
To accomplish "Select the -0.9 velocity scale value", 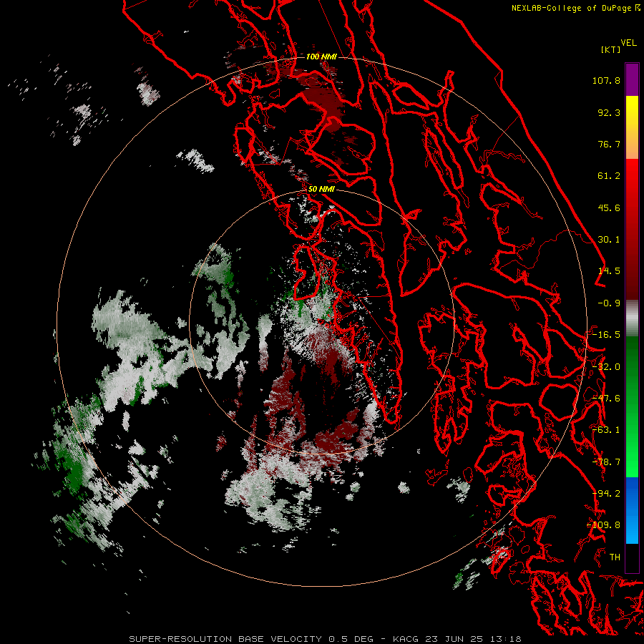I will (x=609, y=303).
